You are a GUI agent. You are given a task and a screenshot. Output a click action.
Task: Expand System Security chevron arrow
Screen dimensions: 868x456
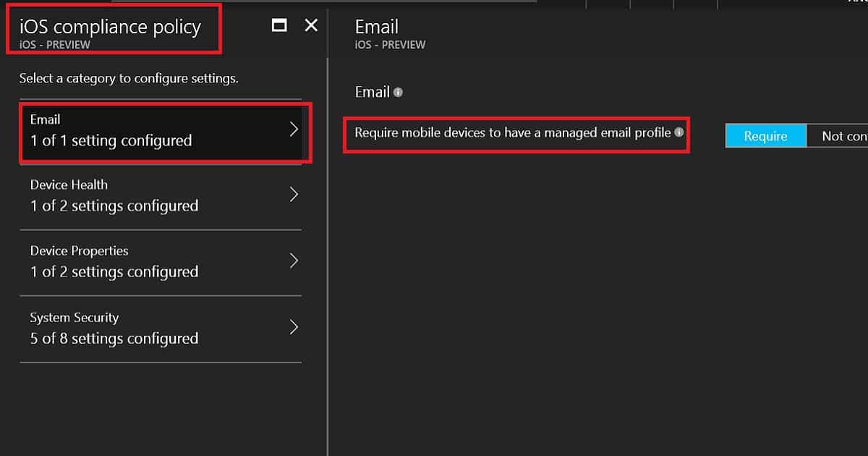point(294,327)
